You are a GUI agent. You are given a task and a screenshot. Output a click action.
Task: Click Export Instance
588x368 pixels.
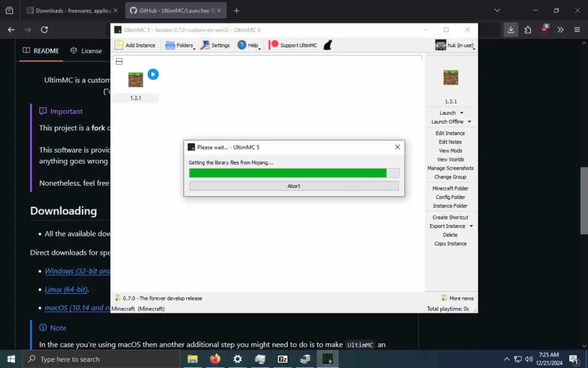pos(447,226)
